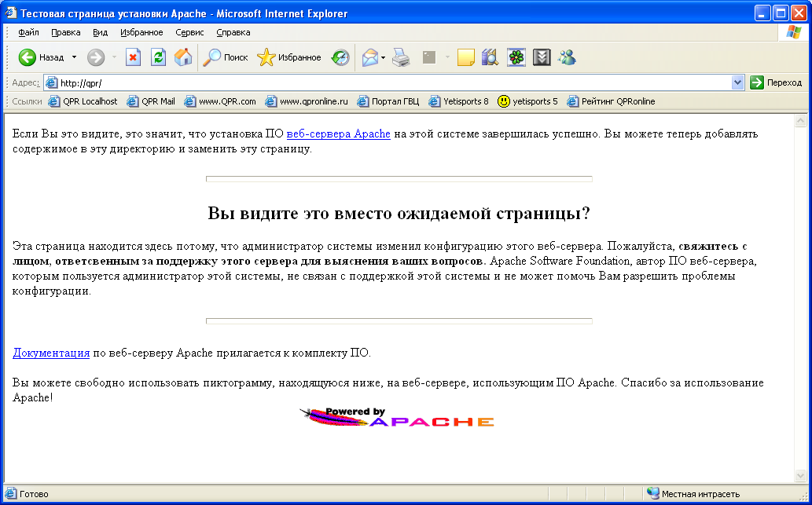Image resolution: width=812 pixels, height=505 pixels.
Task: Open the Рейтинг QPRonline links bar shortcut
Action: (611, 101)
